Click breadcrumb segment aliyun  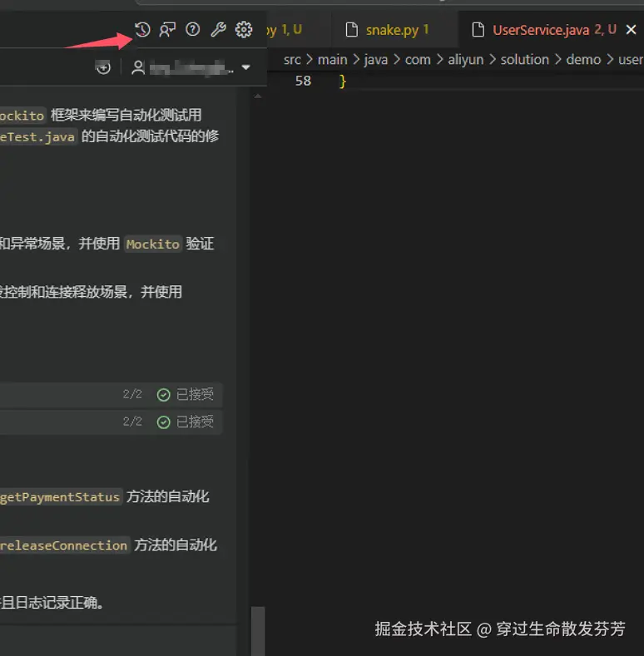pos(466,60)
